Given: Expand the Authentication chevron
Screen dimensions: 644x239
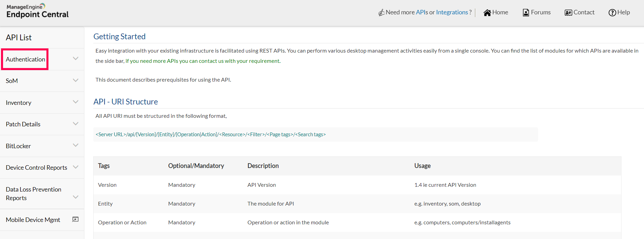Looking at the screenshot, I should tap(76, 59).
